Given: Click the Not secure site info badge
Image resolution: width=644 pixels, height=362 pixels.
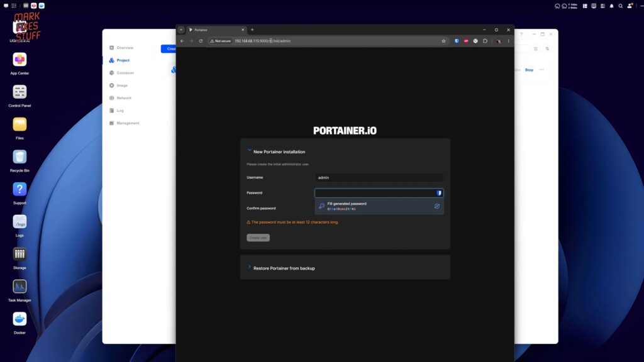Looking at the screenshot, I should pyautogui.click(x=221, y=41).
